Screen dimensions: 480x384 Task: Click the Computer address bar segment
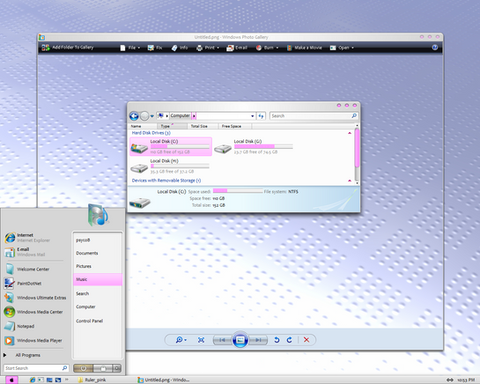[x=180, y=116]
